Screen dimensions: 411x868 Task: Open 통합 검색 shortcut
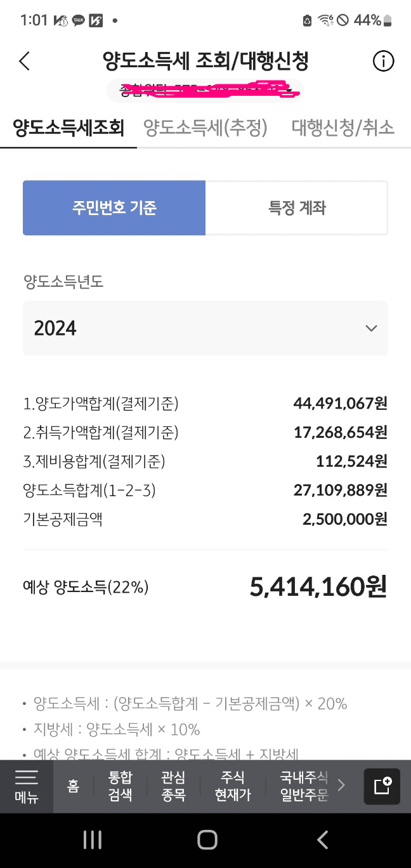click(121, 786)
